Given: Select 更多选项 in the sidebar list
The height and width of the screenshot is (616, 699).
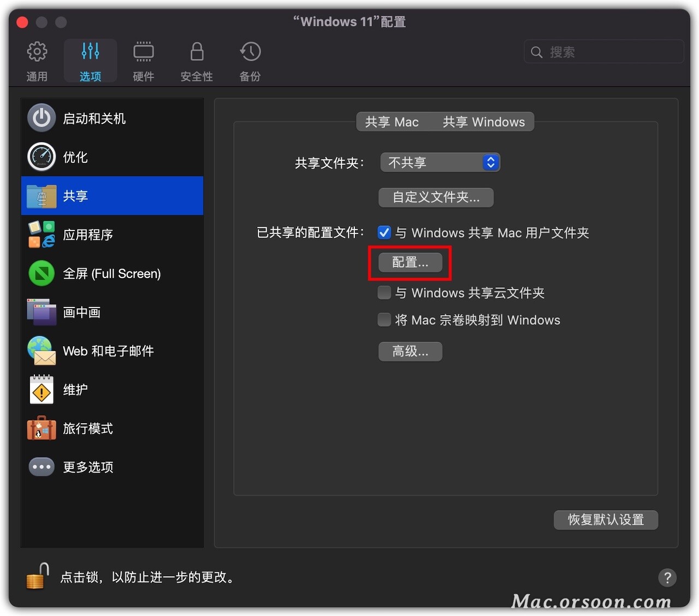Looking at the screenshot, I should point(112,467).
